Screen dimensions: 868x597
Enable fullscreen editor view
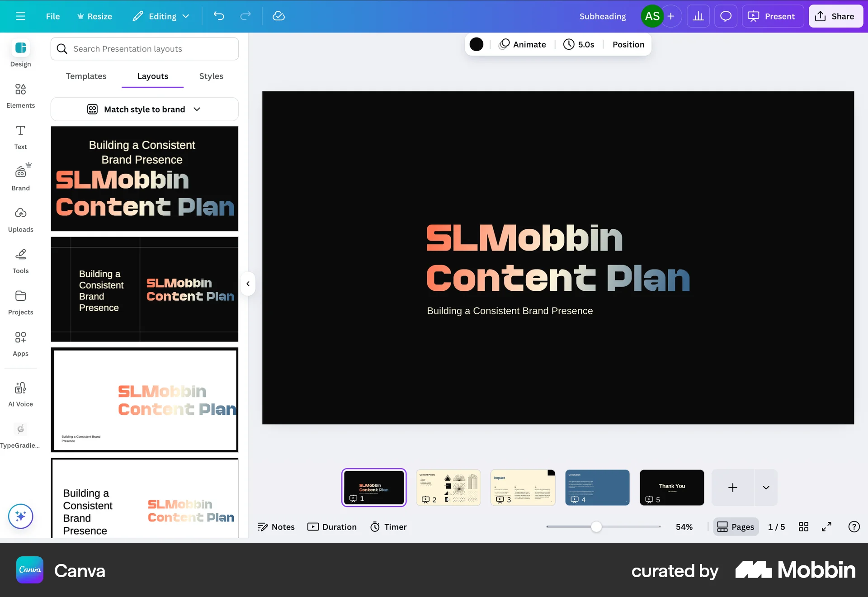pyautogui.click(x=827, y=526)
